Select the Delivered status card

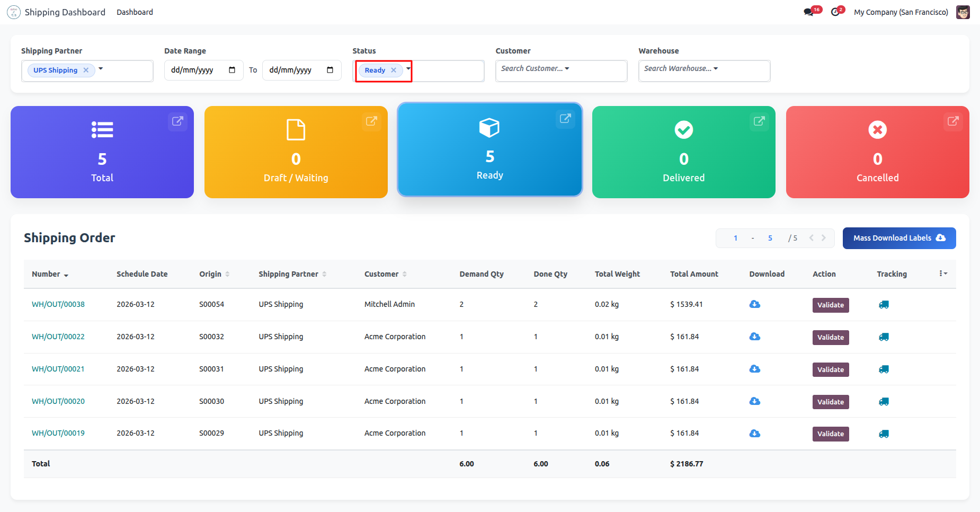click(x=683, y=152)
